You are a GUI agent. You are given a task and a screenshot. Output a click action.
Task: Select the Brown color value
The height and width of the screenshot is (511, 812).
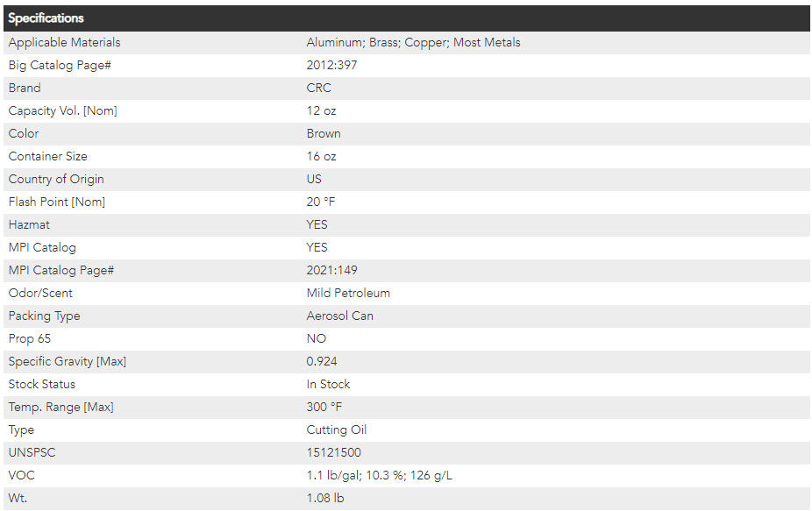click(324, 133)
